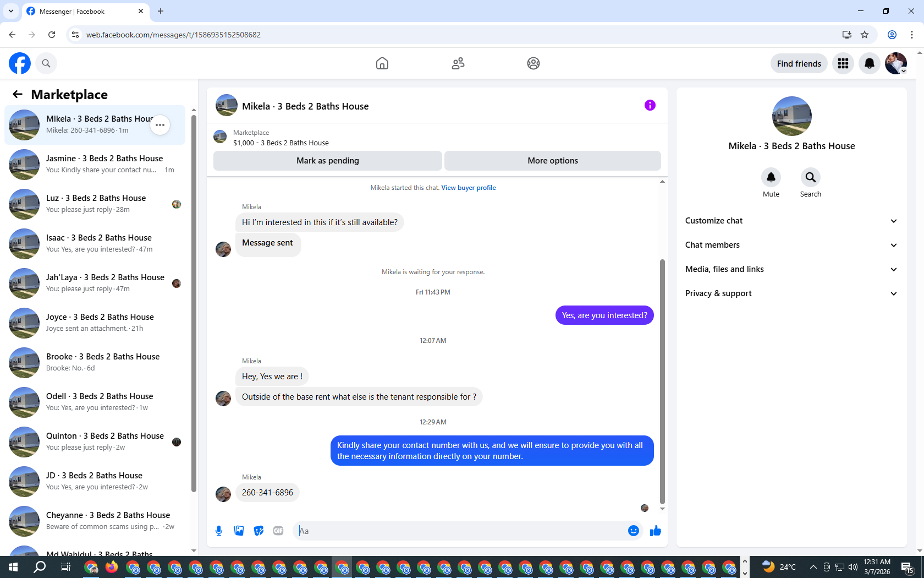Screen dimensions: 924x578
Task: Open the Windows notification center icon
Action: (908, 568)
